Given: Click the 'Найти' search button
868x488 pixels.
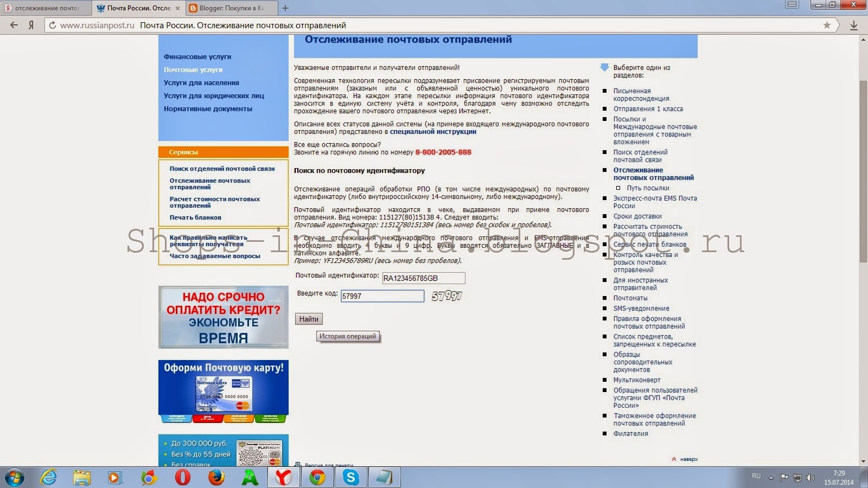Looking at the screenshot, I should 309,319.
